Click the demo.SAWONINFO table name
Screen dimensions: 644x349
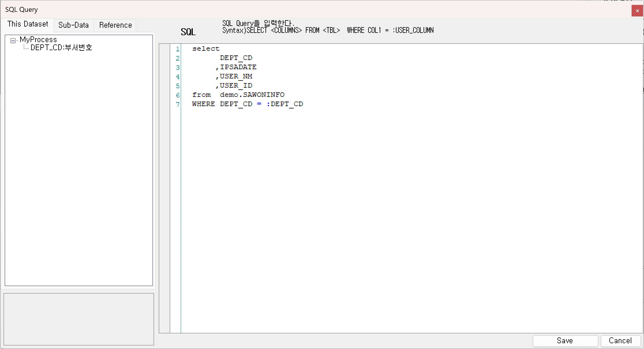pyautogui.click(x=252, y=95)
